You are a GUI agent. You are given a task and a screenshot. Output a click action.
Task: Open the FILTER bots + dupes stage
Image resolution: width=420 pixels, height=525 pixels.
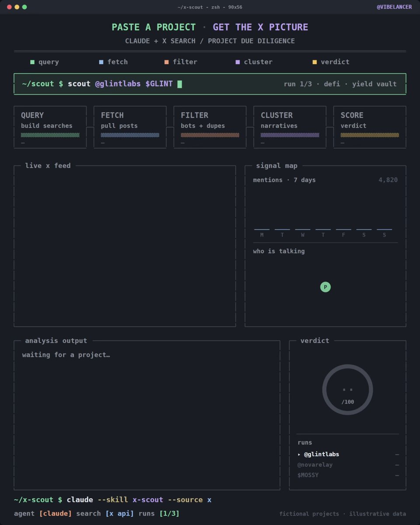[210, 127]
